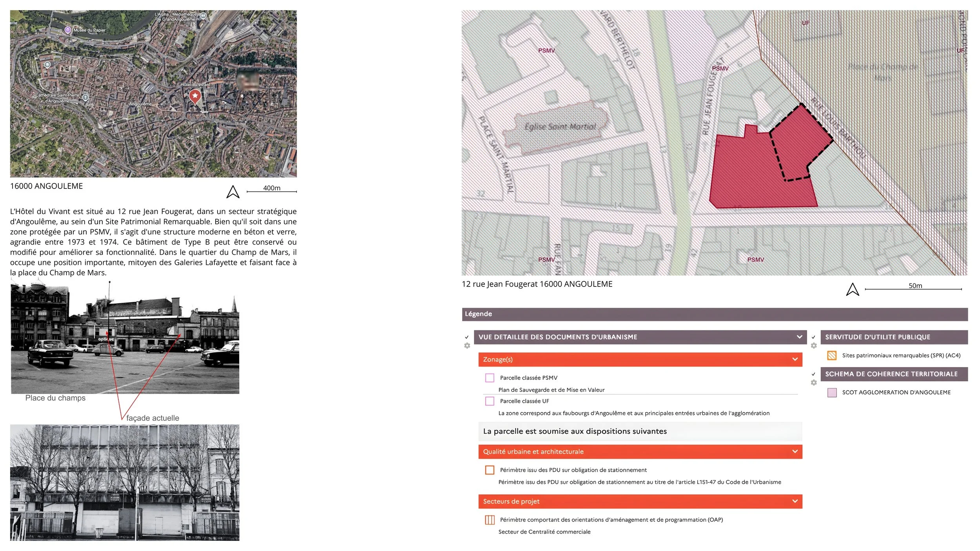Open settings gear for Vue détaillée layer
This screenshot has height=551, width=980.
click(467, 346)
